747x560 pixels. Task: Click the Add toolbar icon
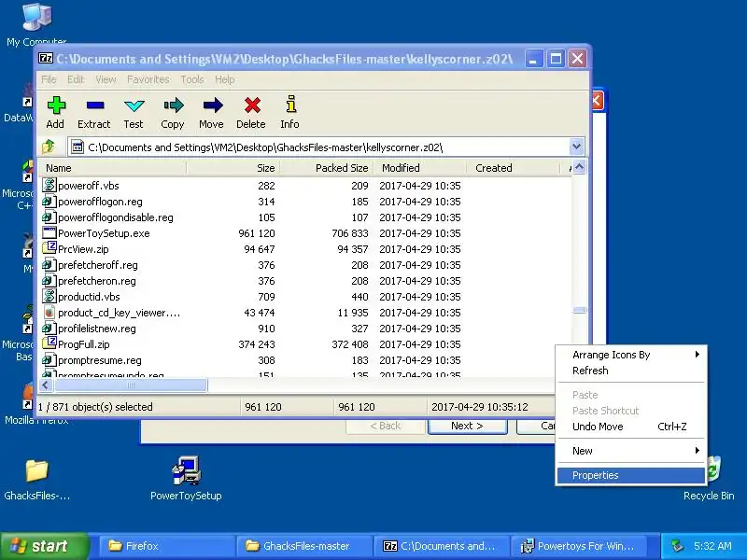(56, 113)
